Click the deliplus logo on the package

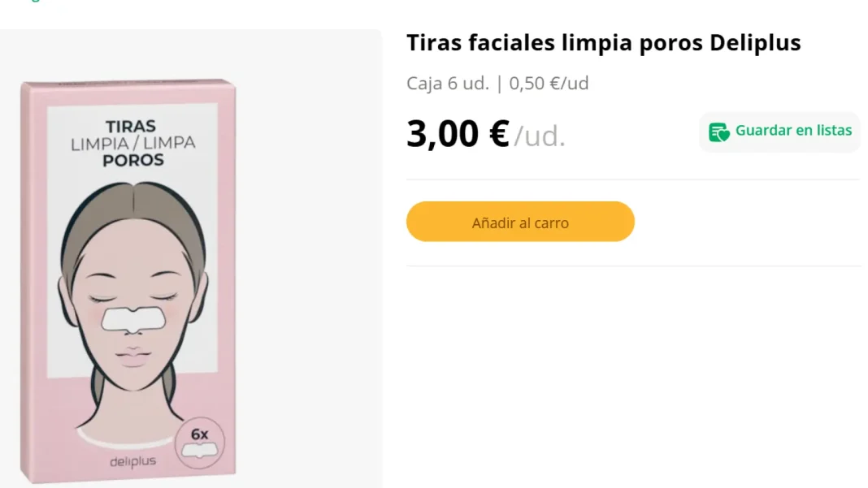coord(132,461)
